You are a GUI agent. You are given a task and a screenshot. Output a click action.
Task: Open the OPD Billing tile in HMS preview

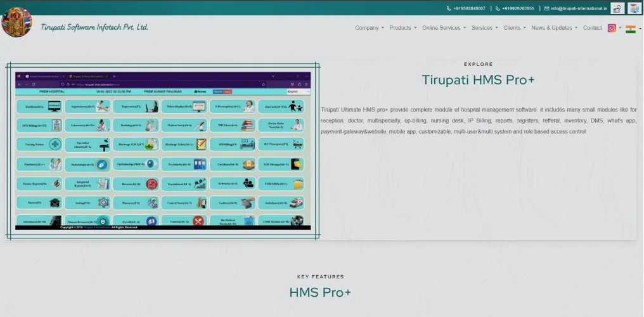pyautogui.click(x=39, y=126)
